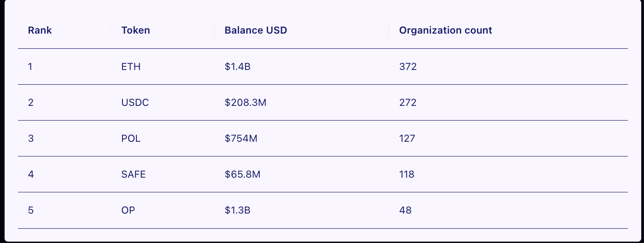
Task: Click the $1.3B balance value
Action: pyautogui.click(x=237, y=210)
